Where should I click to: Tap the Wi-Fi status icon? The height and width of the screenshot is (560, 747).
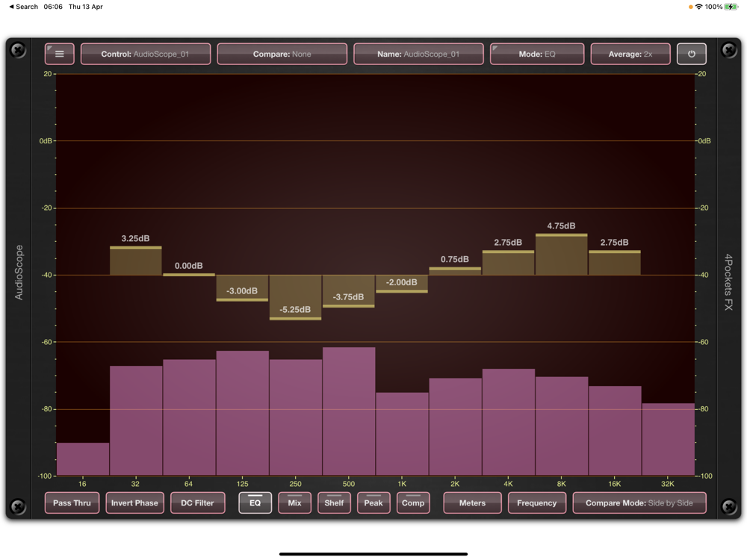[699, 7]
